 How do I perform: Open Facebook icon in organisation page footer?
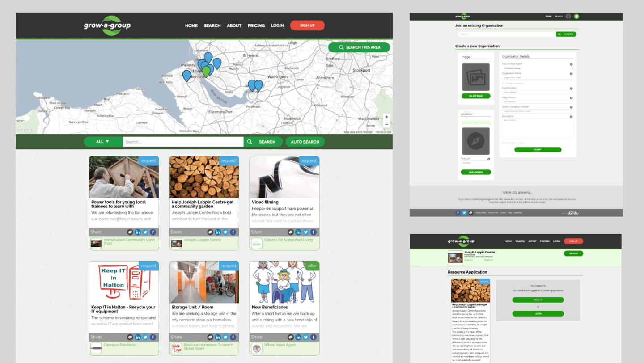point(458,213)
